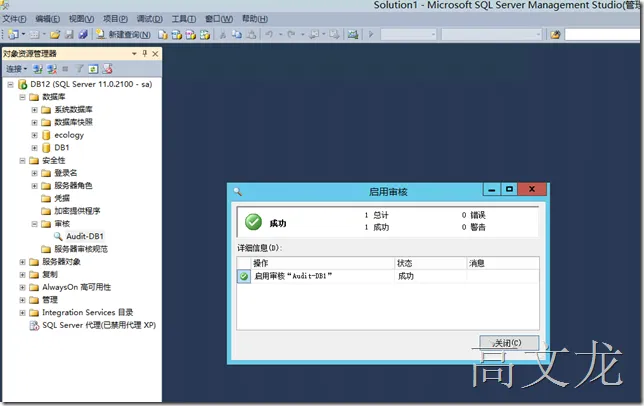Open the 帮助(H) menu
This screenshot has height=406, width=644.
(255, 19)
